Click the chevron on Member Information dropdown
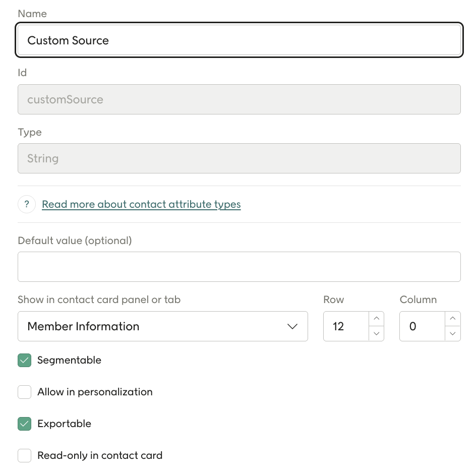476x474 pixels. point(292,326)
